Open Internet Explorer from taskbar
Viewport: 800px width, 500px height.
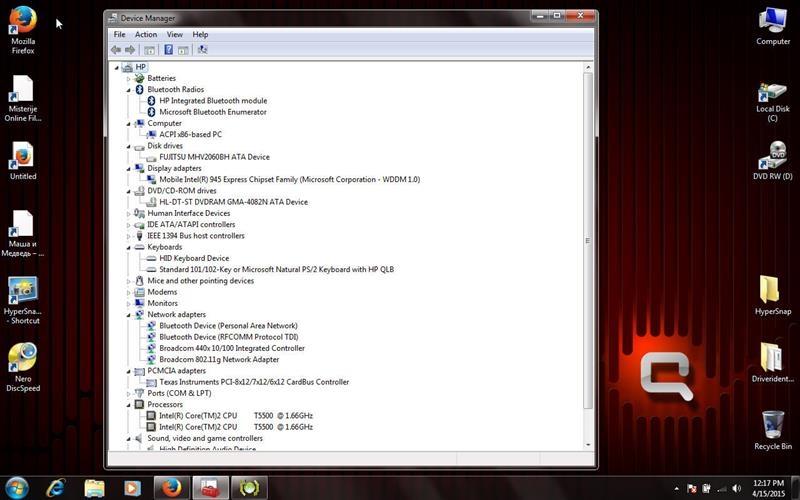click(55, 488)
